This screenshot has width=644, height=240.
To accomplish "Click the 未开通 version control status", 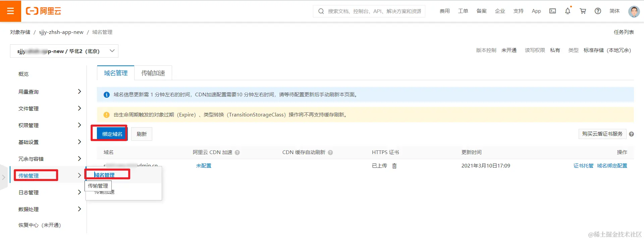I will 509,50.
